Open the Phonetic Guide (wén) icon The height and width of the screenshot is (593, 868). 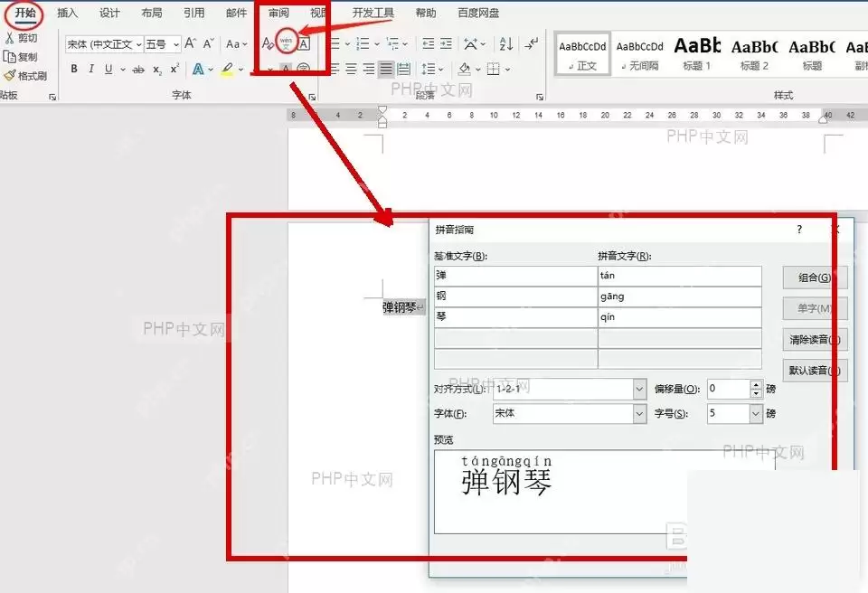(x=287, y=42)
